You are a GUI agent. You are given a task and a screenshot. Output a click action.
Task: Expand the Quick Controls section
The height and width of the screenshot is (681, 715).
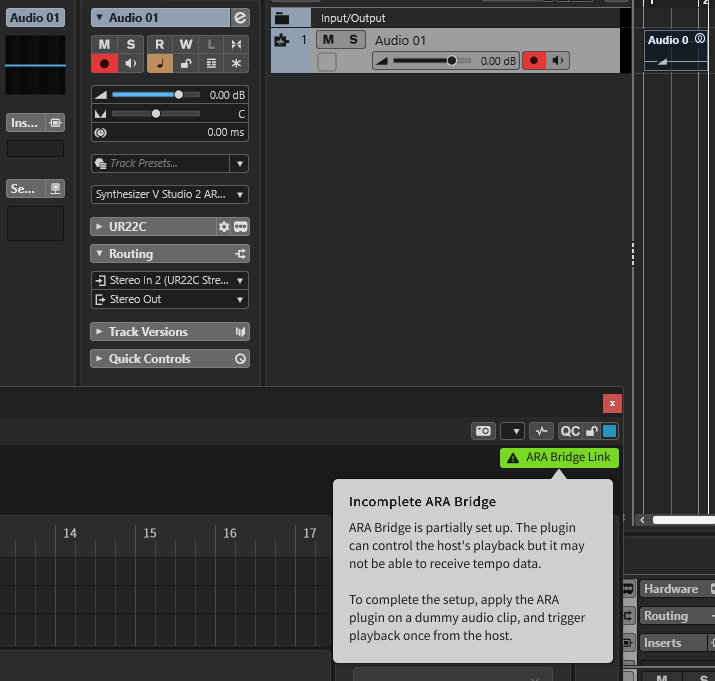click(149, 359)
